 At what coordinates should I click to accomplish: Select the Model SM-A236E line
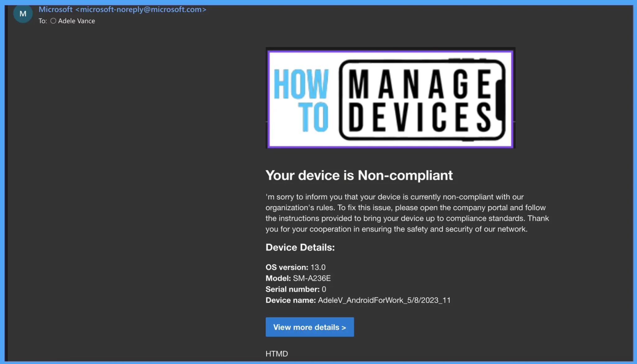[x=298, y=278]
